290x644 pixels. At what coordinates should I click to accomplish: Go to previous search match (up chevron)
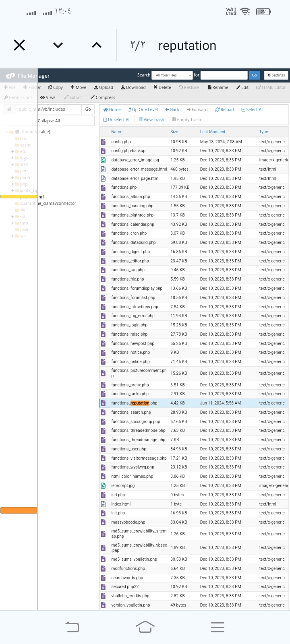[x=97, y=45]
